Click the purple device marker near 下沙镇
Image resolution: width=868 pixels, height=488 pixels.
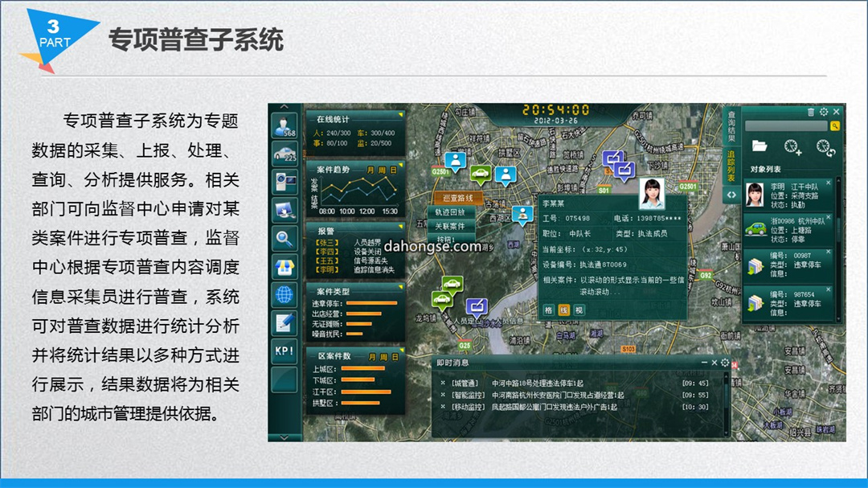(624, 170)
